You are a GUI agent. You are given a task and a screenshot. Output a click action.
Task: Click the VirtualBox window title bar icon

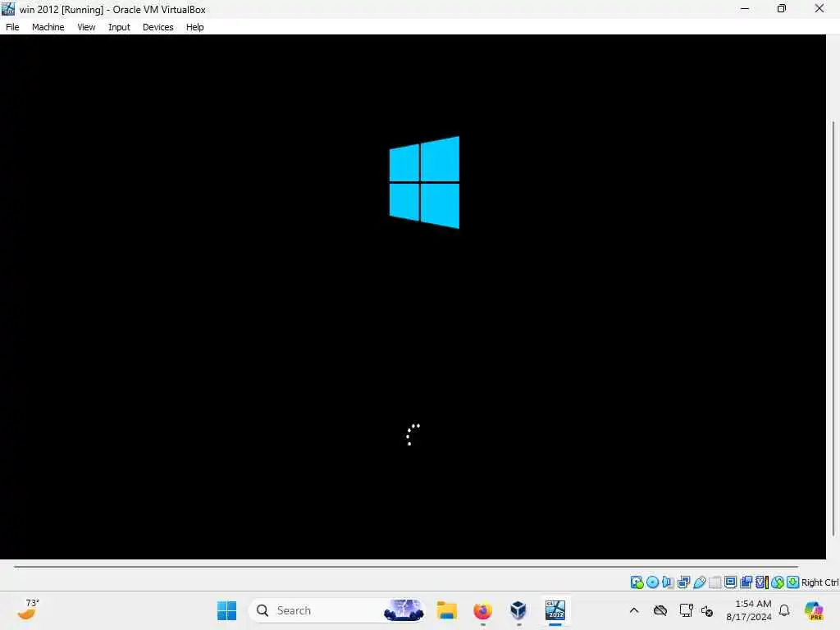coord(8,9)
